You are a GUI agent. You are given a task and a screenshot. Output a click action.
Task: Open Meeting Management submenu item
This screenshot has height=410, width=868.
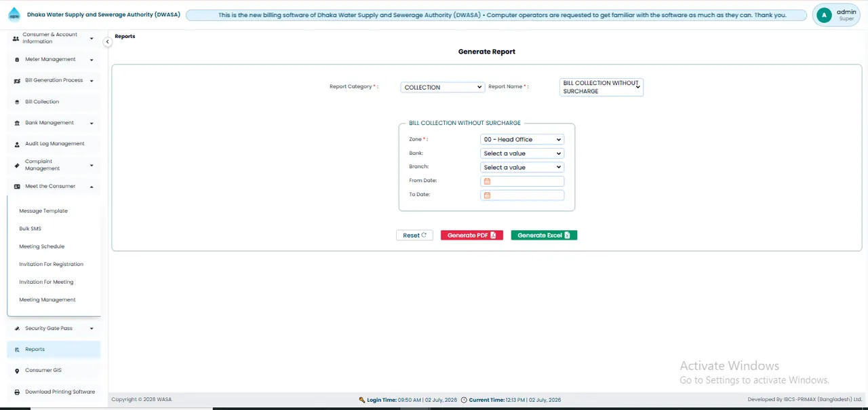[47, 299]
